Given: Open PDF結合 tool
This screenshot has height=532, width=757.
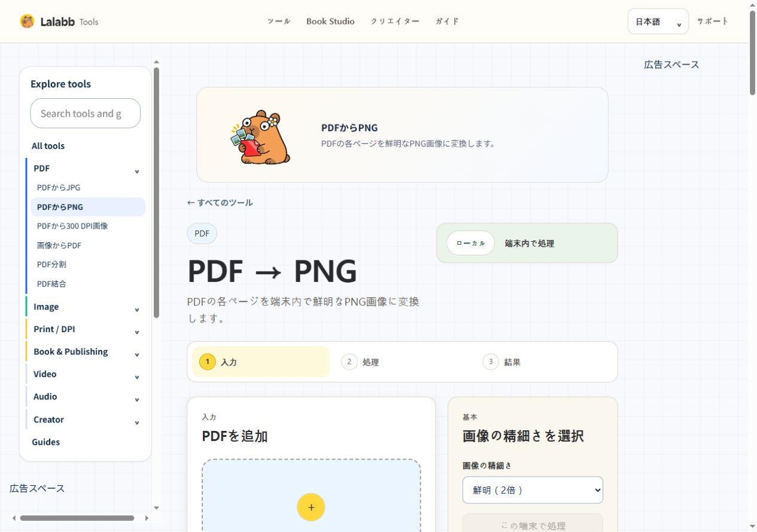Looking at the screenshot, I should 88,284.
